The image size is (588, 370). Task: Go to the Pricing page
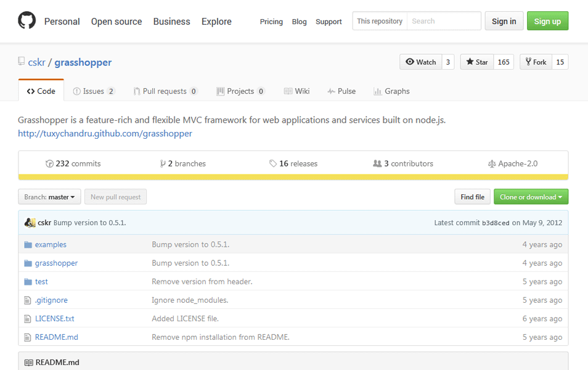click(x=271, y=22)
